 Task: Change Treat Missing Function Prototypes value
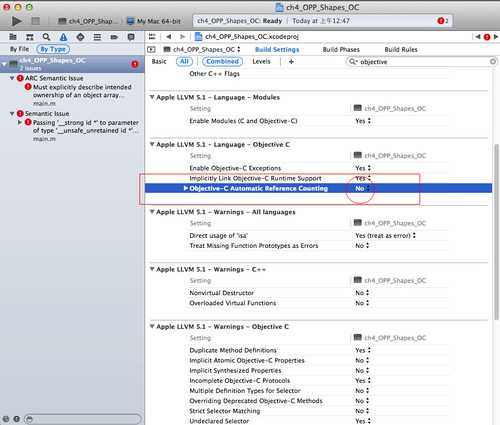pyautogui.click(x=362, y=246)
